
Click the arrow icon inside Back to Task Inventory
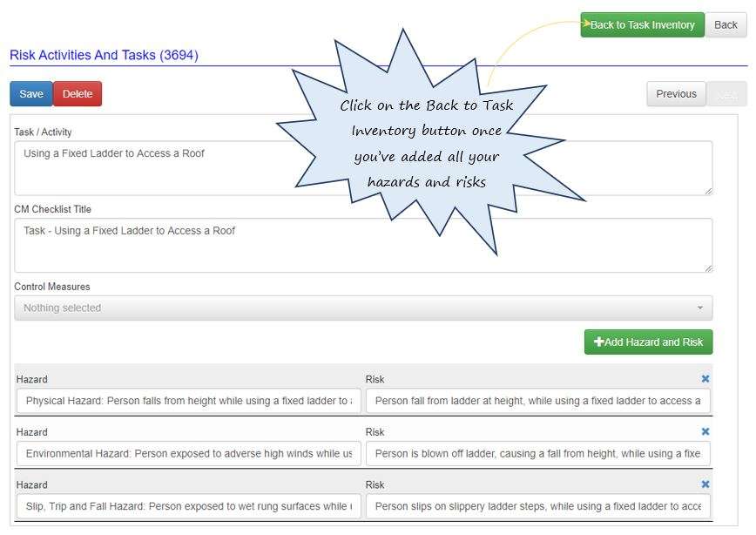tap(586, 24)
